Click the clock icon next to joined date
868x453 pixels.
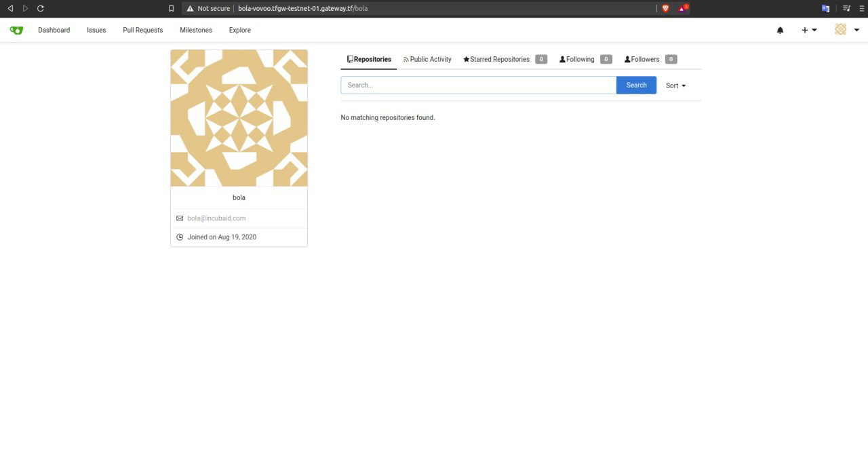pos(180,237)
